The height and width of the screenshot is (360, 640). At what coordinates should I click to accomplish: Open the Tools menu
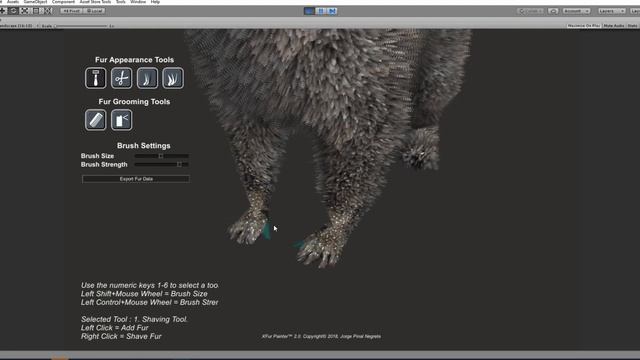pyautogui.click(x=121, y=2)
